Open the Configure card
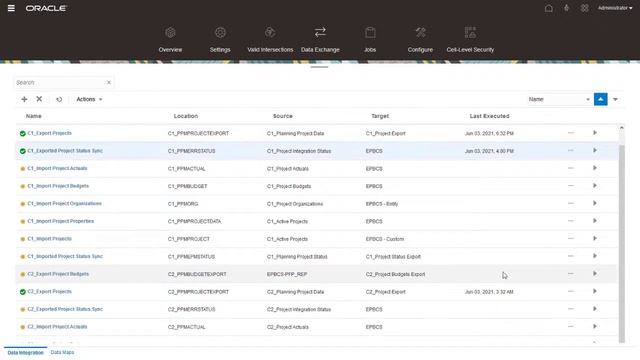 click(x=420, y=40)
